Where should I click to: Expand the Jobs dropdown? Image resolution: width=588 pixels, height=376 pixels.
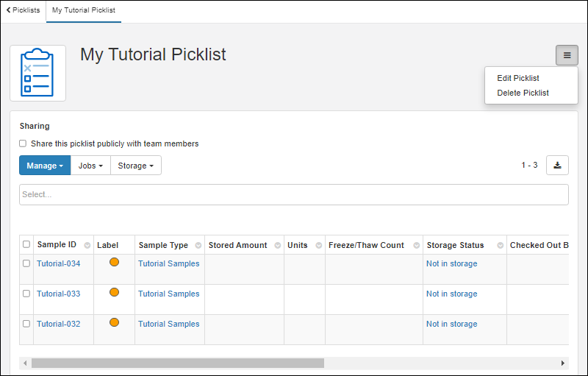click(x=90, y=166)
